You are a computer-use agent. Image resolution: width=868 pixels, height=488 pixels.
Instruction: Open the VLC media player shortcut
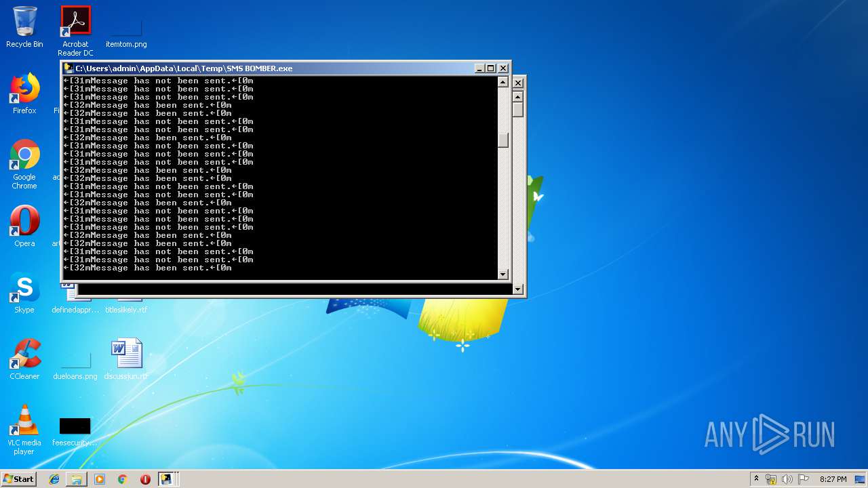click(24, 430)
